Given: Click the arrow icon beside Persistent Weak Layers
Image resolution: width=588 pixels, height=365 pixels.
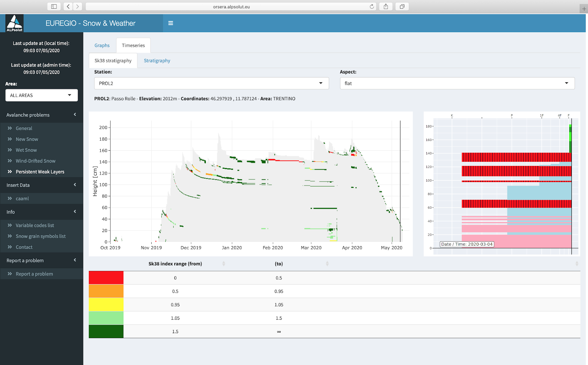Looking at the screenshot, I should [x=10, y=171].
